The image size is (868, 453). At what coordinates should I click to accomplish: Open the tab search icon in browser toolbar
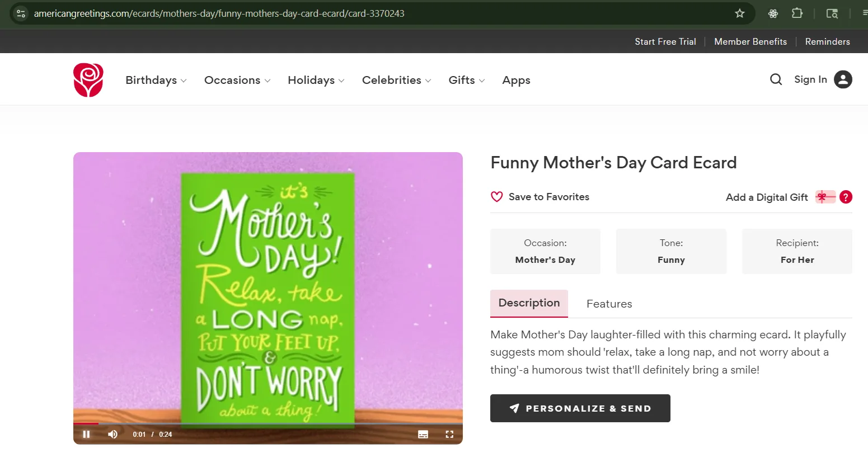(x=832, y=13)
